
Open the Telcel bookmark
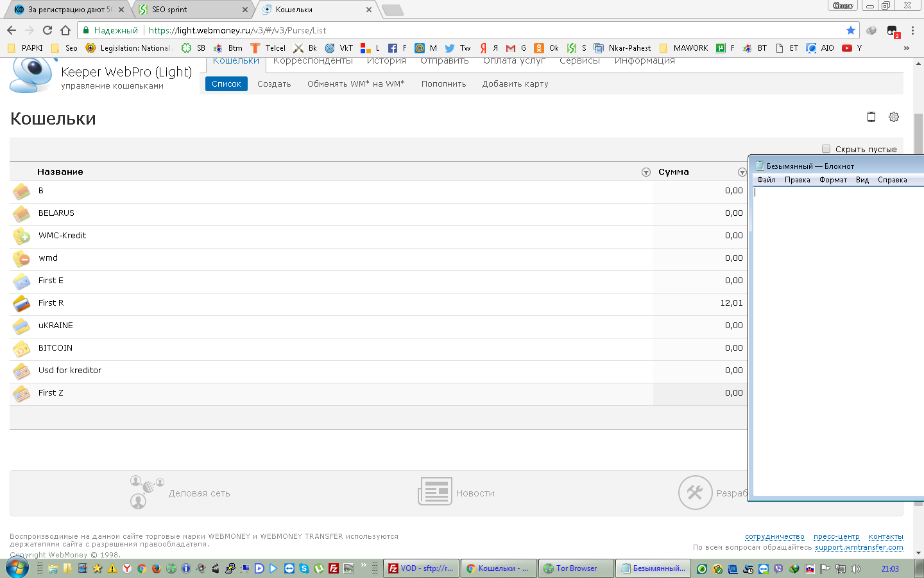[268, 48]
